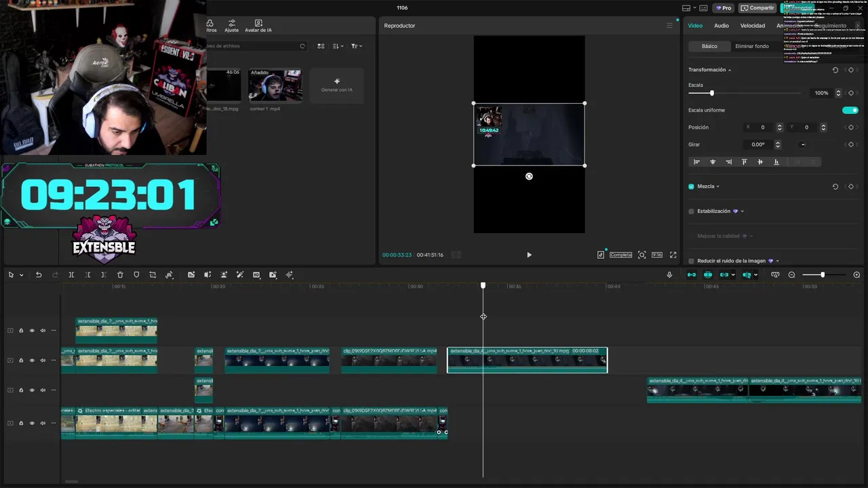
Task: Click align top icon in alignment row
Action: click(745, 162)
